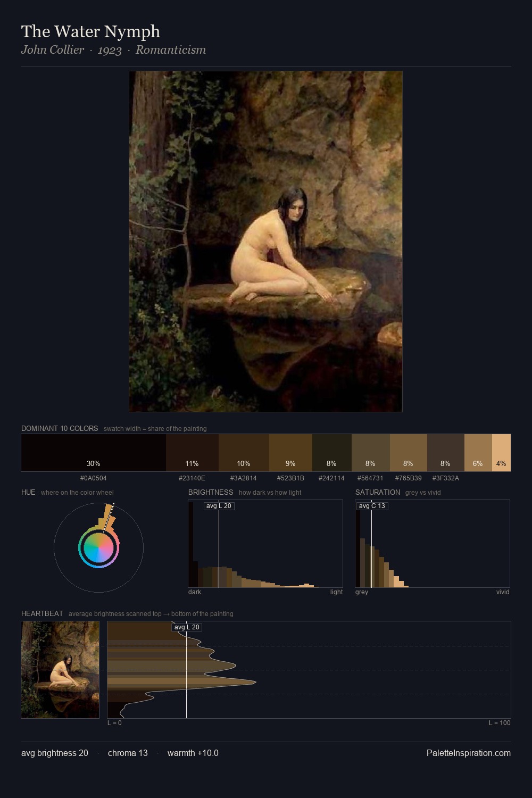Image resolution: width=532 pixels, height=798 pixels.
Task: Select the 4% light peach swatch
Action: (501, 453)
